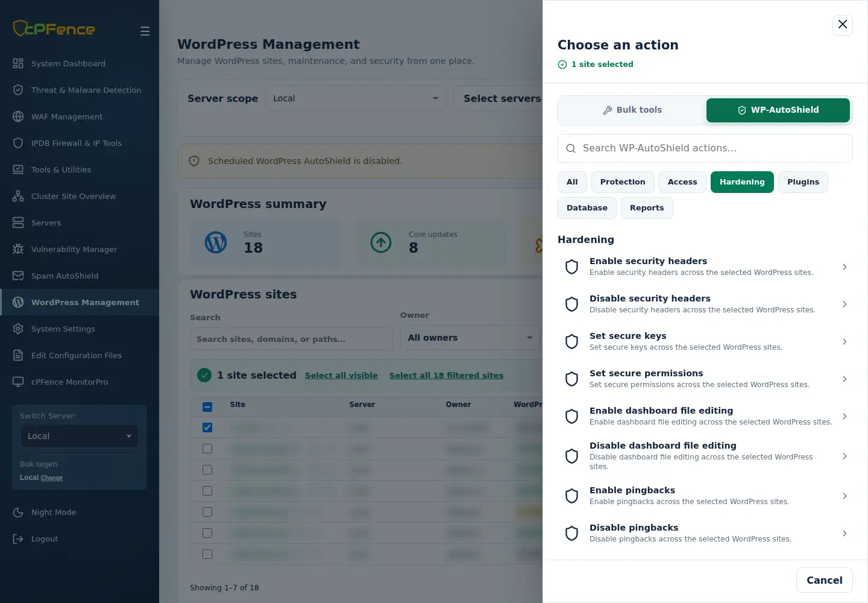Screen dimensions: 868x603
Task: Click the Cancel button
Action: click(x=825, y=580)
